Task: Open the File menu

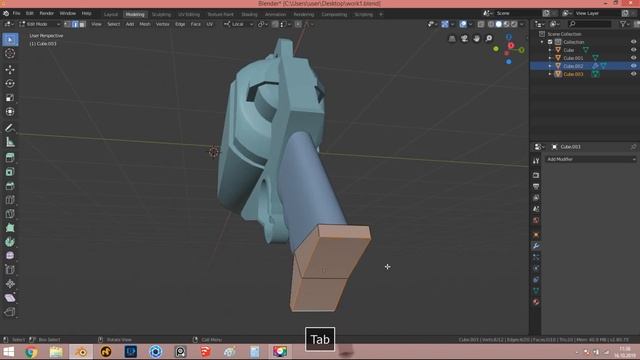Action: pos(16,13)
